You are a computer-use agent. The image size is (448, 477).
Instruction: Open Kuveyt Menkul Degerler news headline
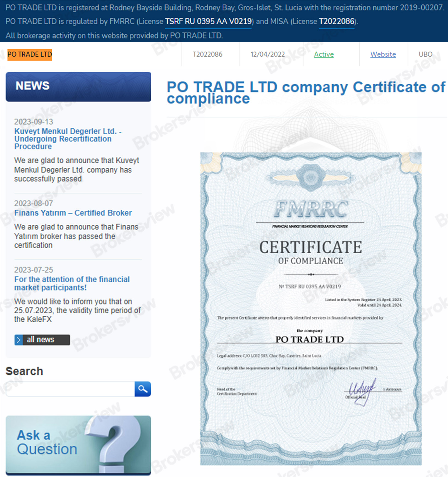(68, 139)
